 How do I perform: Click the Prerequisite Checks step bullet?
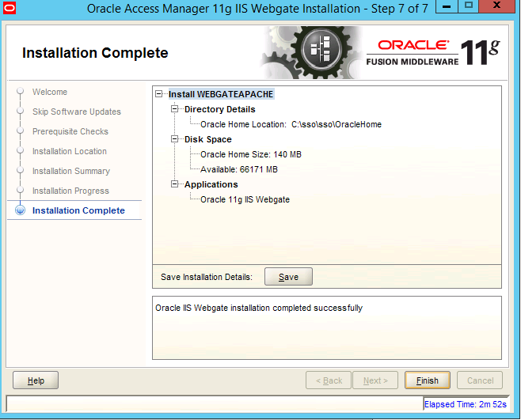click(x=21, y=131)
